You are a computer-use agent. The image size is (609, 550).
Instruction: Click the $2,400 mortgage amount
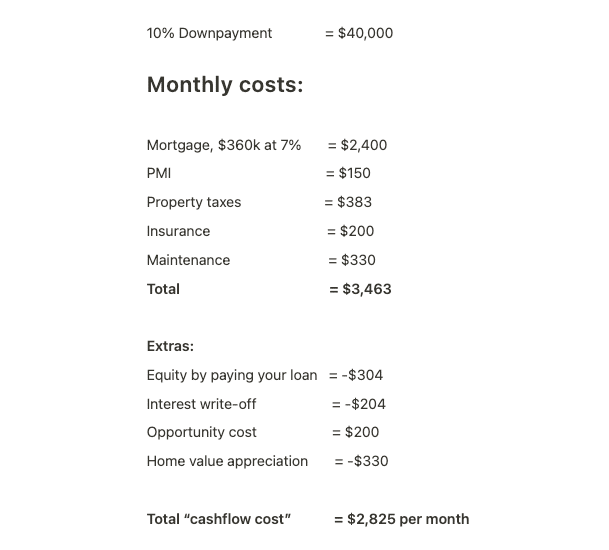(x=364, y=145)
